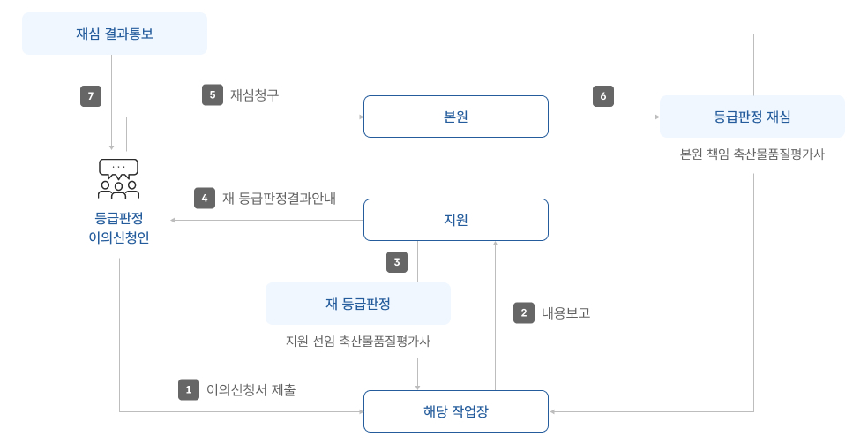Select the 해당 작업장 box
Image resolution: width=868 pixels, height=444 pixels.
[x=455, y=411]
